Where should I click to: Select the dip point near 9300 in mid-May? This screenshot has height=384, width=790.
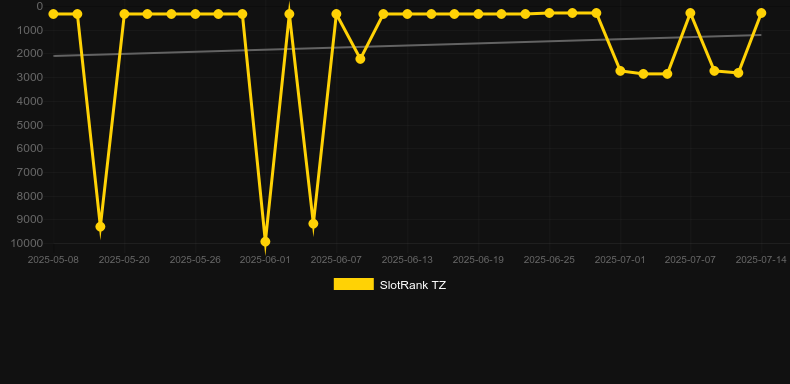coord(100,227)
